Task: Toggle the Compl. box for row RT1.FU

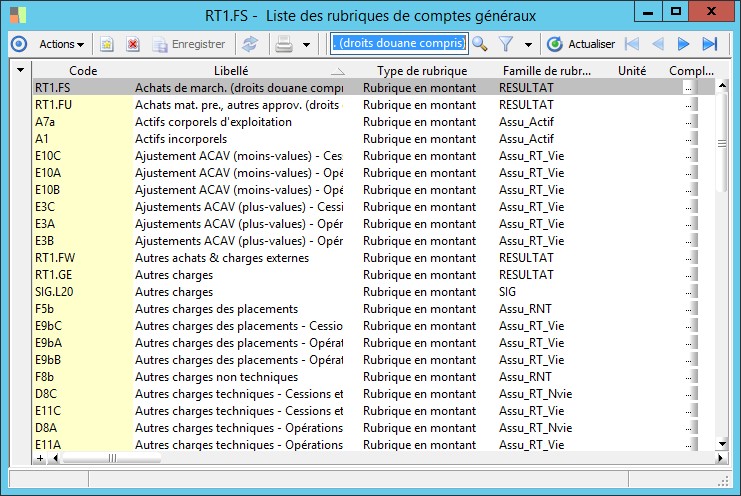Action: (688, 105)
